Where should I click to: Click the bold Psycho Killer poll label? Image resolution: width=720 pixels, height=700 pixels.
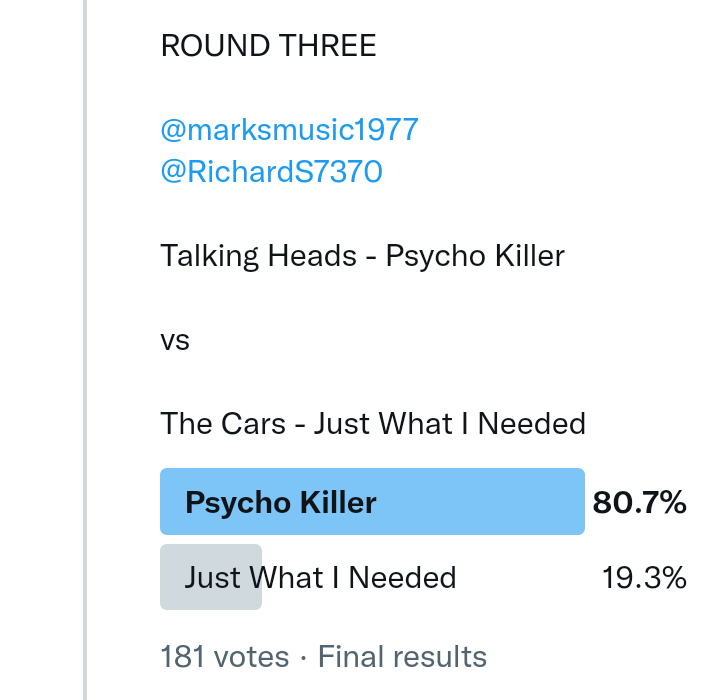tap(281, 501)
